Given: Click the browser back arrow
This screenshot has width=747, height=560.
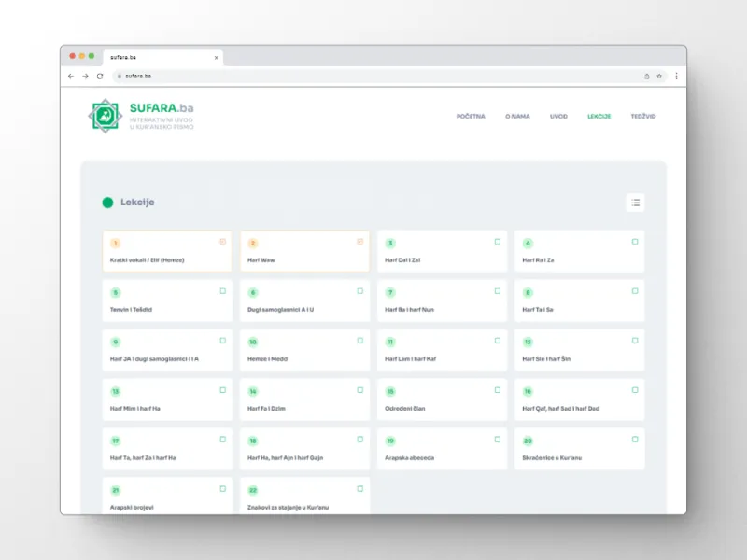Looking at the screenshot, I should [x=72, y=76].
